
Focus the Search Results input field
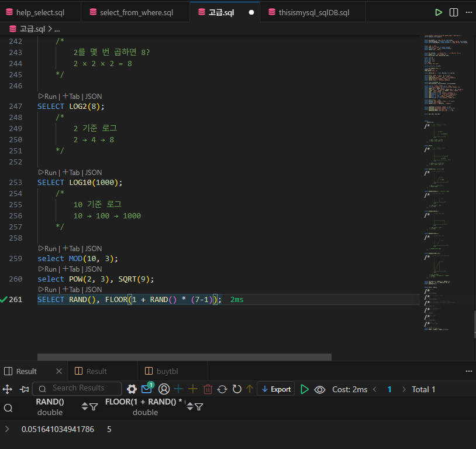(77, 388)
